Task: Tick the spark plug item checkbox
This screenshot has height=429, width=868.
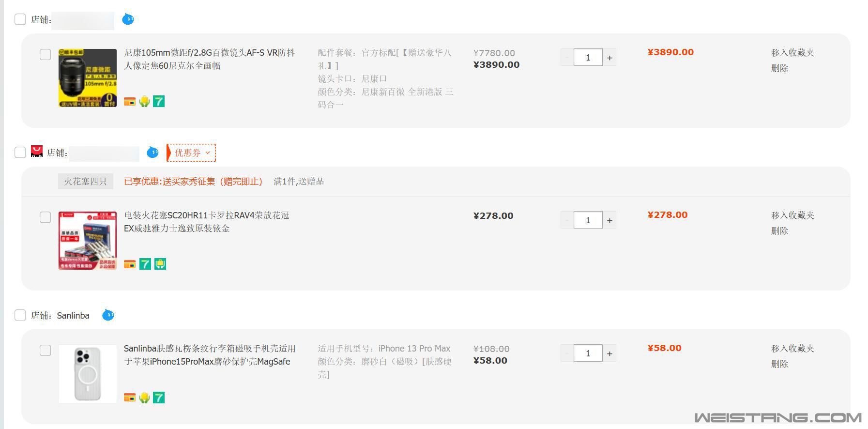Action: tap(45, 217)
